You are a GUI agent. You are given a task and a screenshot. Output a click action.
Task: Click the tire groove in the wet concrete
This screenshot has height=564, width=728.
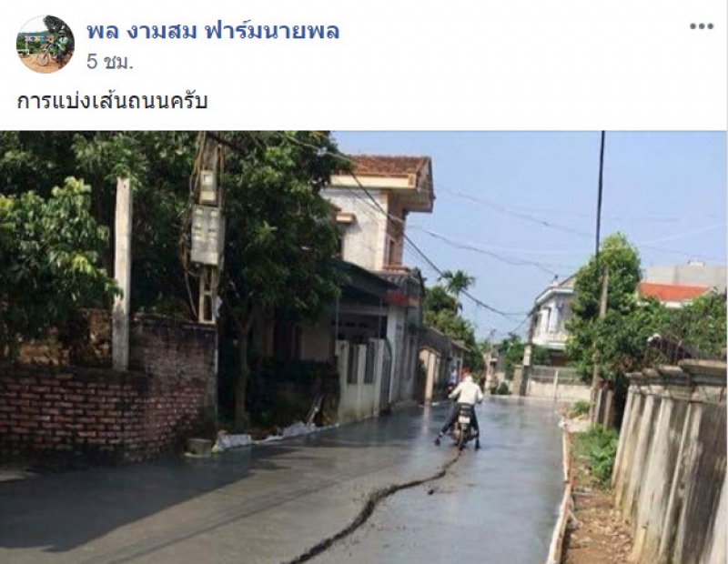tap(377, 506)
